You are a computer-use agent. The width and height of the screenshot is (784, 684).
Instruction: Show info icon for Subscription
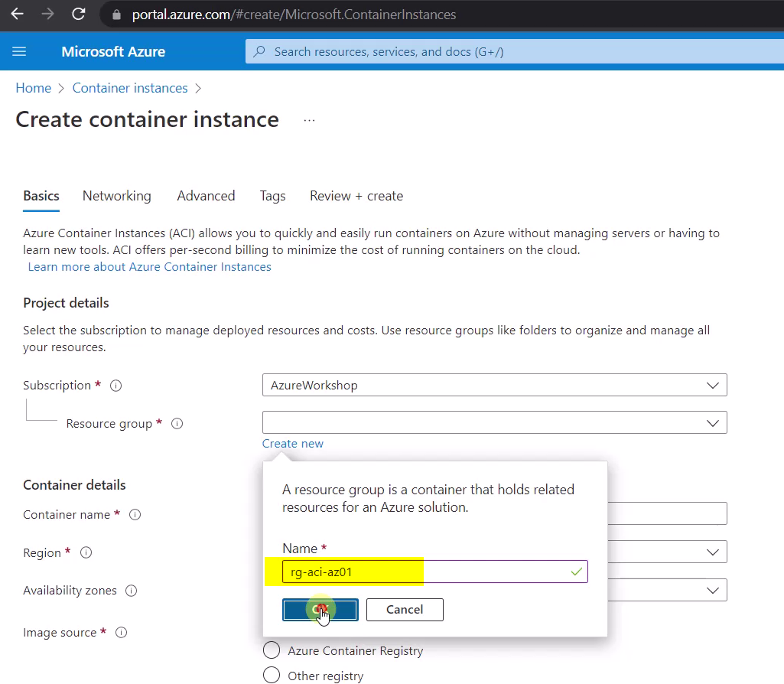pyautogui.click(x=116, y=386)
